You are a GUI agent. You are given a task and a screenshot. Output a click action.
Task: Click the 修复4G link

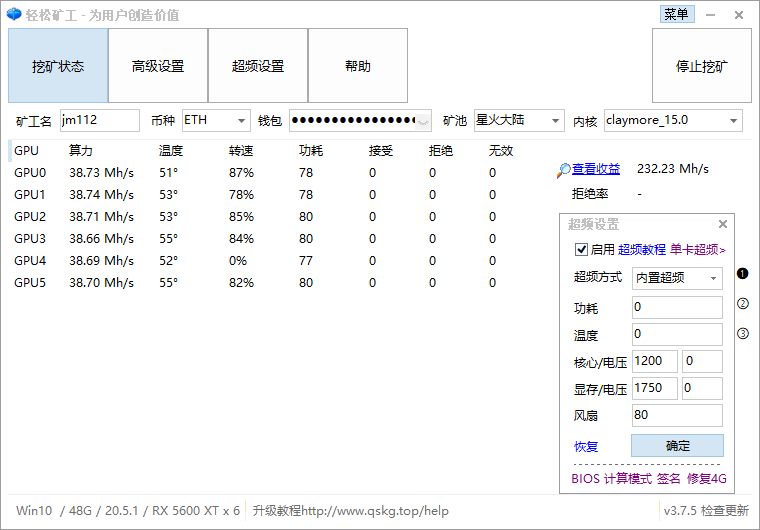706,479
